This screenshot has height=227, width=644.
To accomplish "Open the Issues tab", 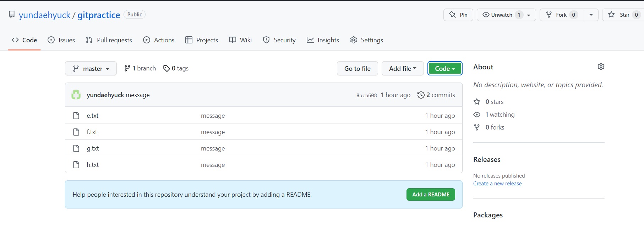I will (x=61, y=40).
